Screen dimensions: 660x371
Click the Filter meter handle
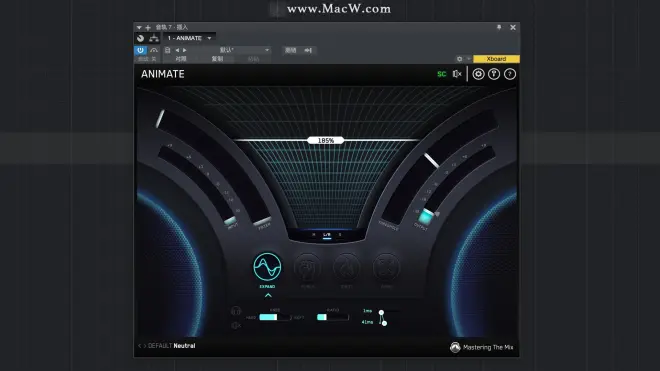tap(262, 221)
